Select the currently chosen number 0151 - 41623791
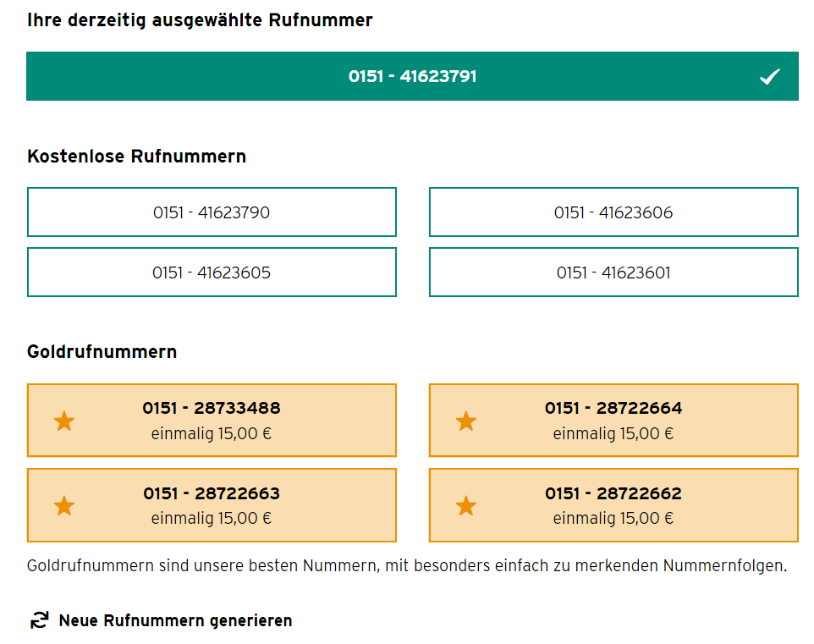 click(412, 76)
